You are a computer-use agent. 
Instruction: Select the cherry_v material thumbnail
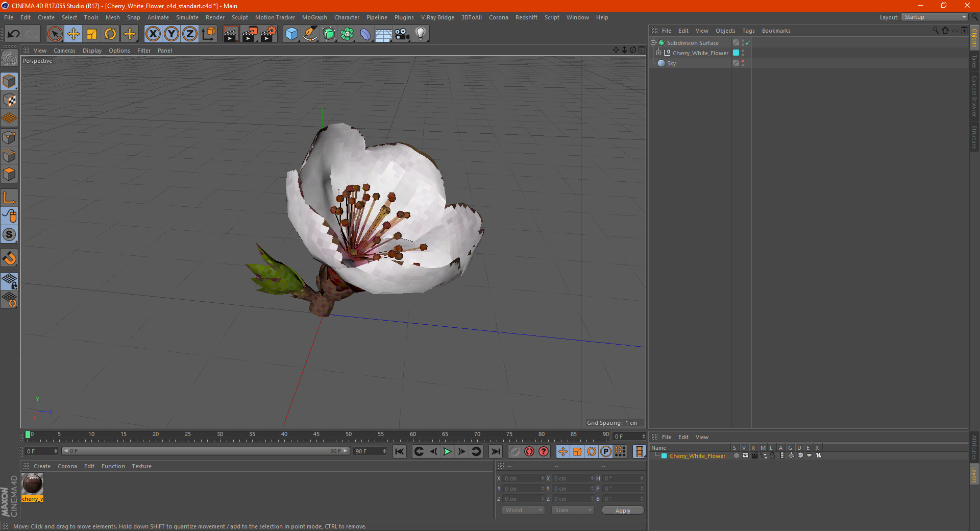[32, 484]
